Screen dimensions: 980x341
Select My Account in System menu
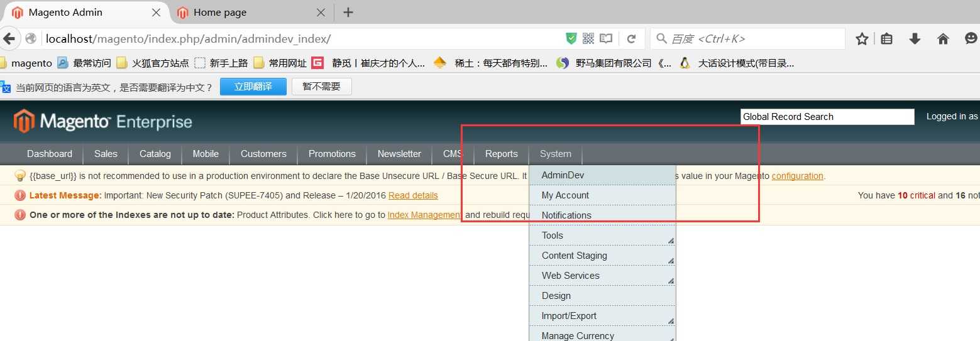click(x=602, y=195)
